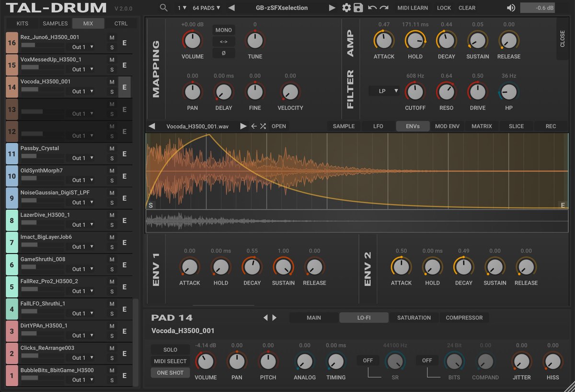Viewport: 575px width, 392px height.
Task: Adjust amp ATTACK knob
Action: (x=384, y=40)
